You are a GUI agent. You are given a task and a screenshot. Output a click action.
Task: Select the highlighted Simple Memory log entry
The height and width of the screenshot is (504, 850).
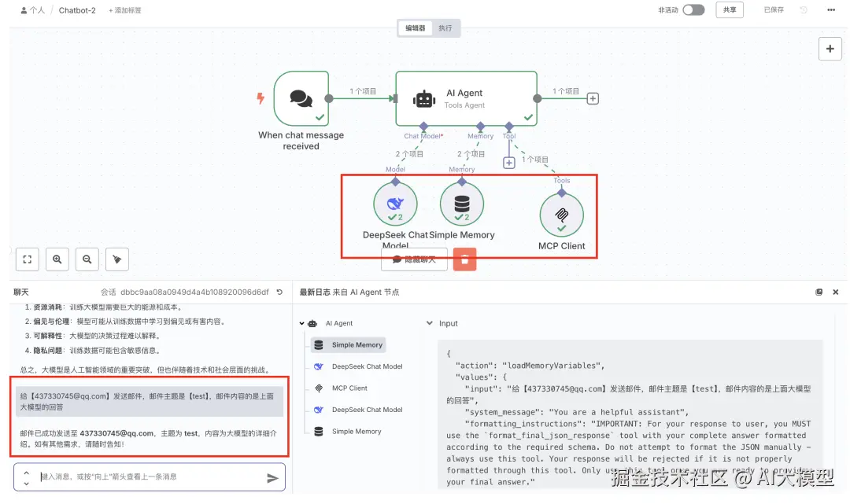click(x=349, y=345)
